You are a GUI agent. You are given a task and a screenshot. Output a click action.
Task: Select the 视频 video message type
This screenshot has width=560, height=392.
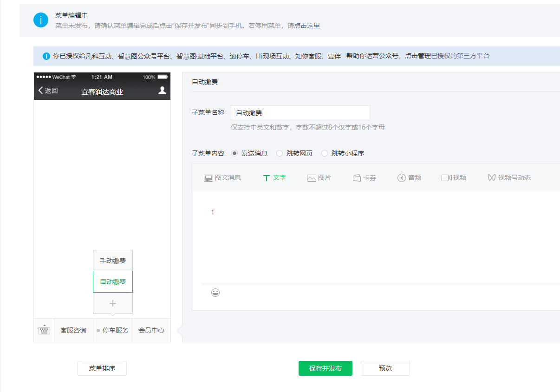tap(454, 177)
